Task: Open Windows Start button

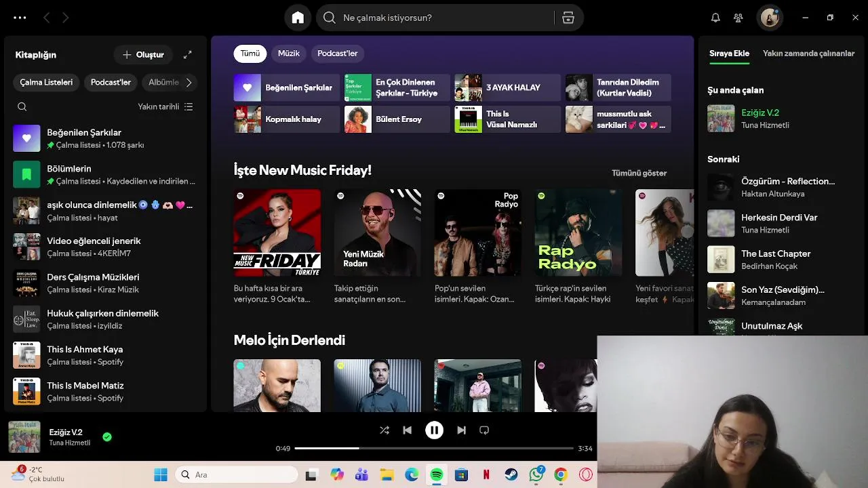Action: (x=161, y=475)
